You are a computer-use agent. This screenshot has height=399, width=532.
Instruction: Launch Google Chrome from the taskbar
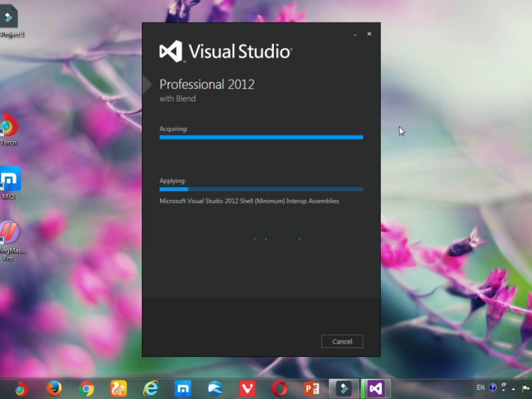click(x=86, y=389)
